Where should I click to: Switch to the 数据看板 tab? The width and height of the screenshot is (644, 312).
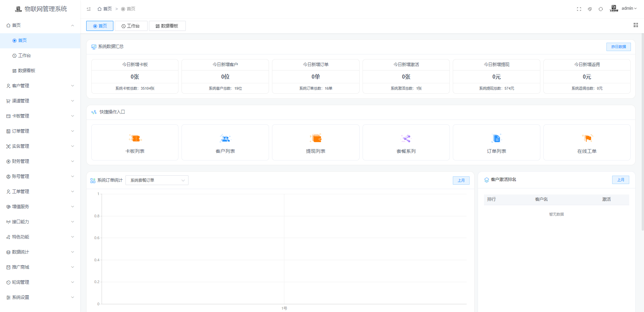pos(167,26)
